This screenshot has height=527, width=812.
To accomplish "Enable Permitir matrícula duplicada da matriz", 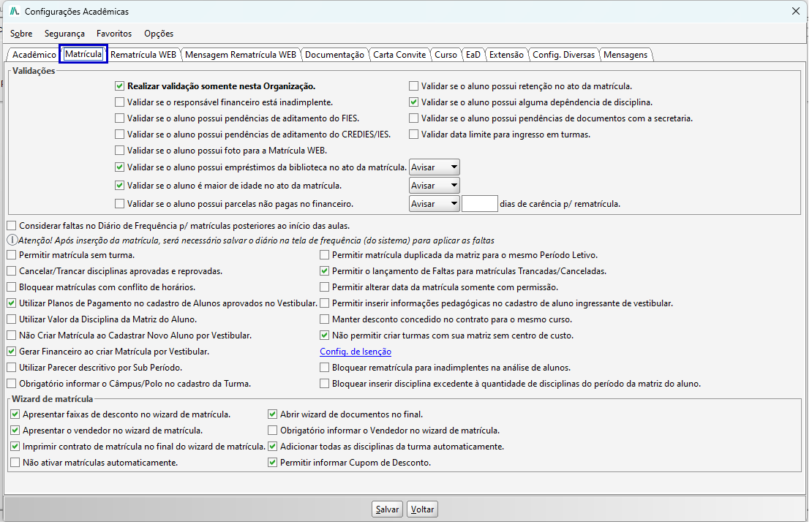I will pos(324,254).
